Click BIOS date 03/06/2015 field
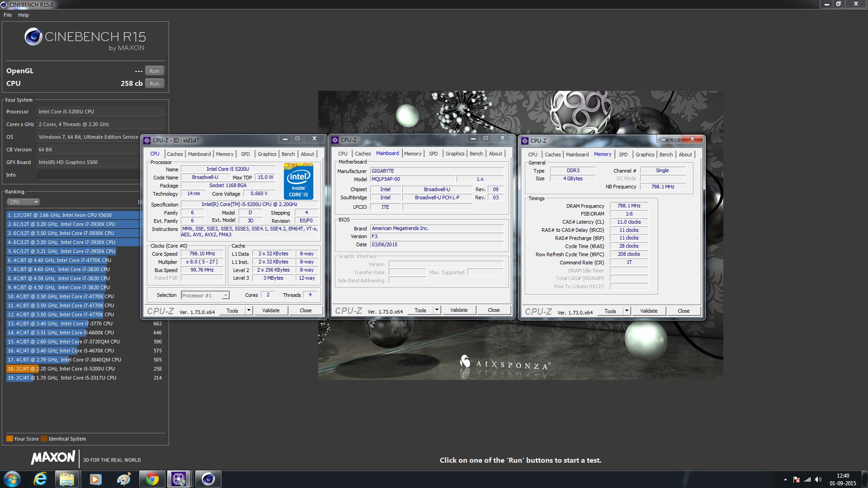This screenshot has width=868, height=488. [437, 244]
